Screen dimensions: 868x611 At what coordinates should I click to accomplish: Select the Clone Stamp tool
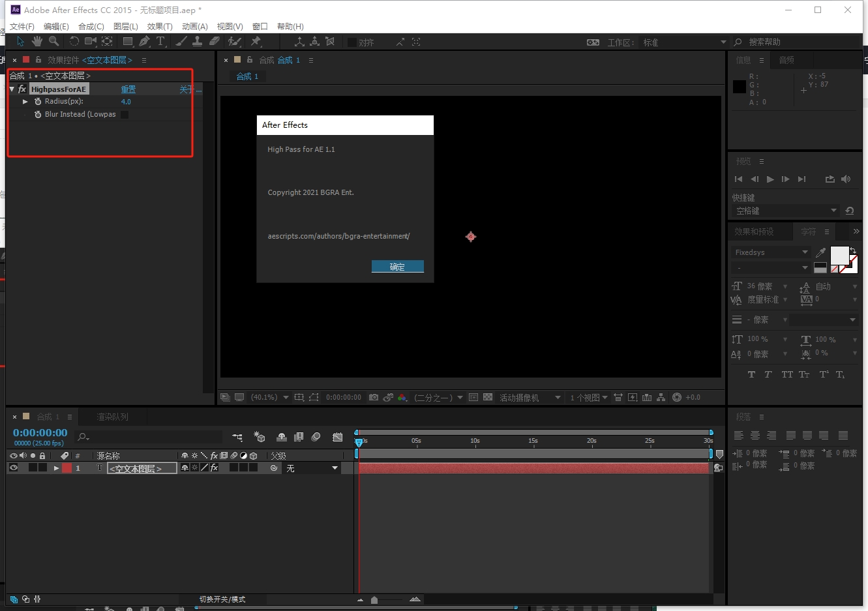pos(197,42)
